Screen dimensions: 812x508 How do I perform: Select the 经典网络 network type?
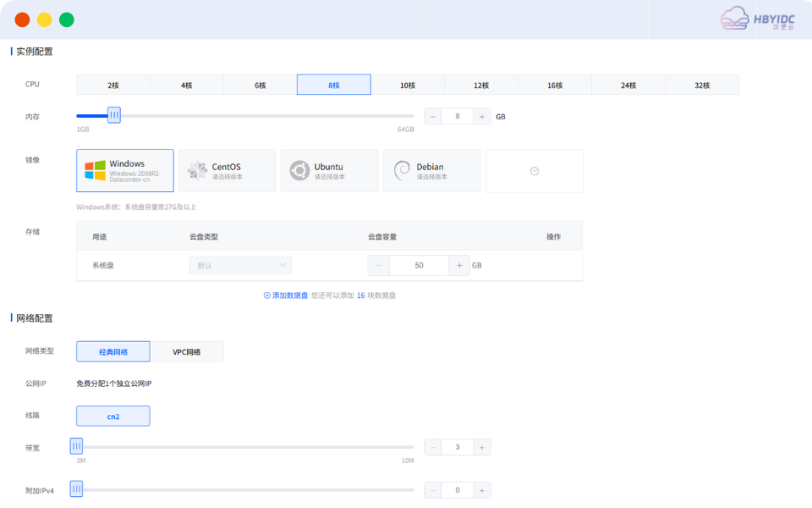112,351
